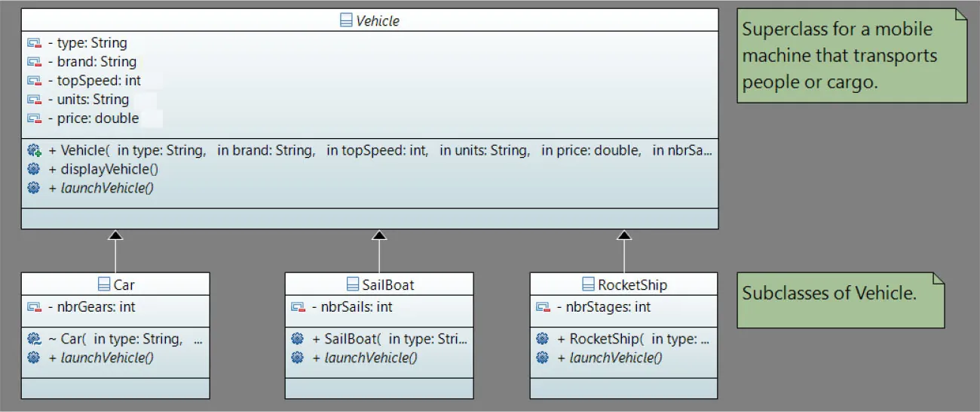
Task: Click the attribute icon beside nbrGears
Action: [34, 307]
